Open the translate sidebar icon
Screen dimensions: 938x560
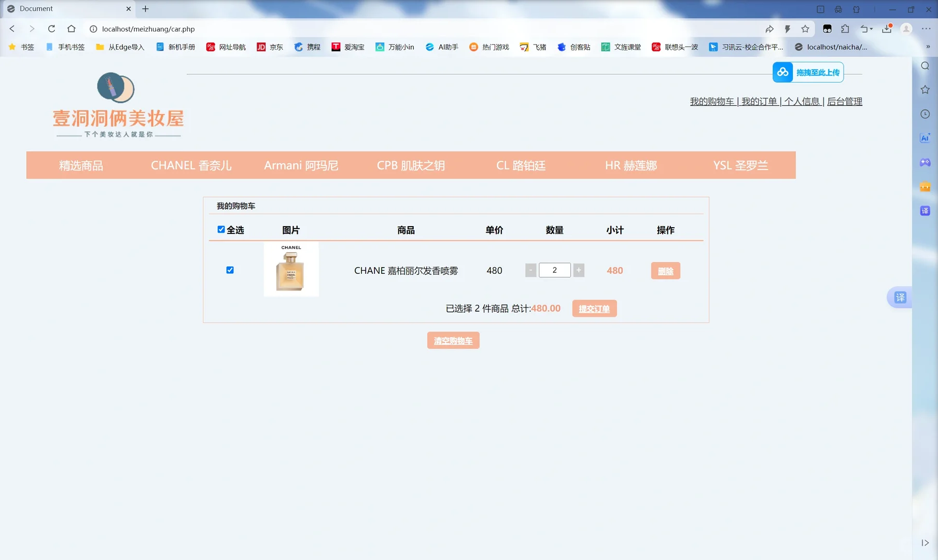coord(925,211)
